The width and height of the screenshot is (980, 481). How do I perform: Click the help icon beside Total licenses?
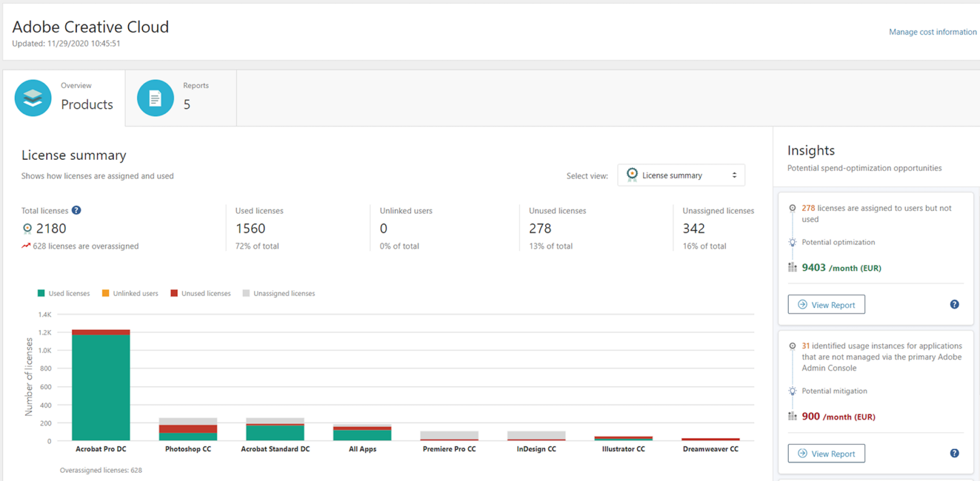[77, 210]
